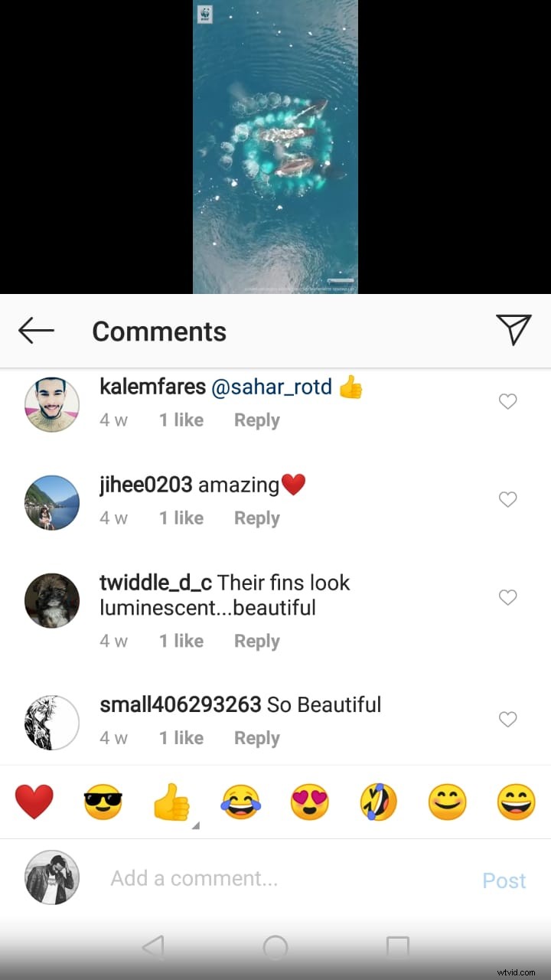Insert the thumbs up emoji
This screenshot has width=551, height=980.
click(171, 802)
